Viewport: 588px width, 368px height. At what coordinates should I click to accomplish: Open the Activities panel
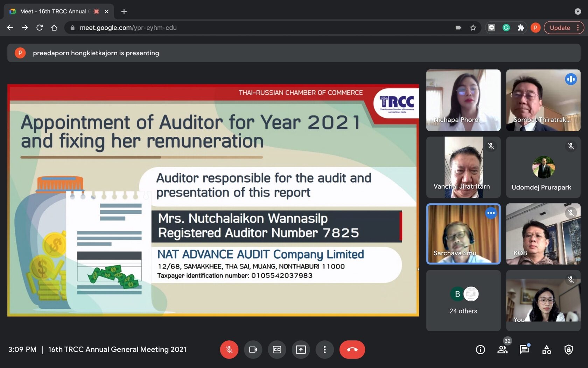pyautogui.click(x=546, y=349)
